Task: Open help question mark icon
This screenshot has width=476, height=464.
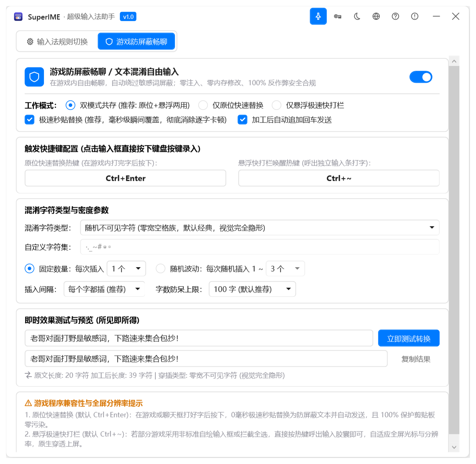Action: [x=396, y=16]
